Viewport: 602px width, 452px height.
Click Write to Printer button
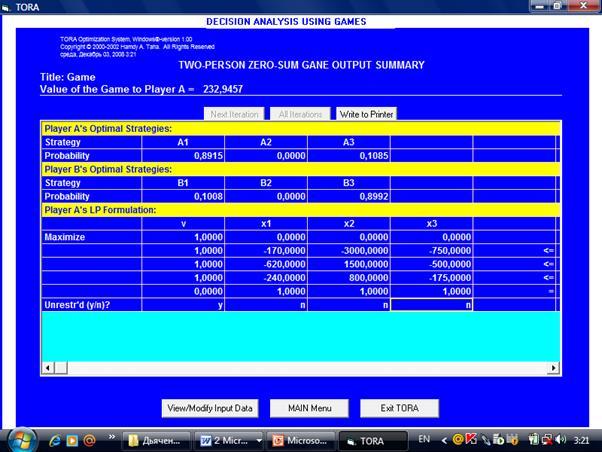click(x=366, y=114)
